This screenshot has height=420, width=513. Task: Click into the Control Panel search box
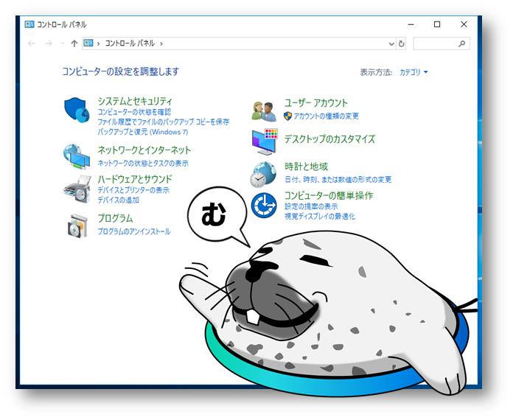pos(442,43)
